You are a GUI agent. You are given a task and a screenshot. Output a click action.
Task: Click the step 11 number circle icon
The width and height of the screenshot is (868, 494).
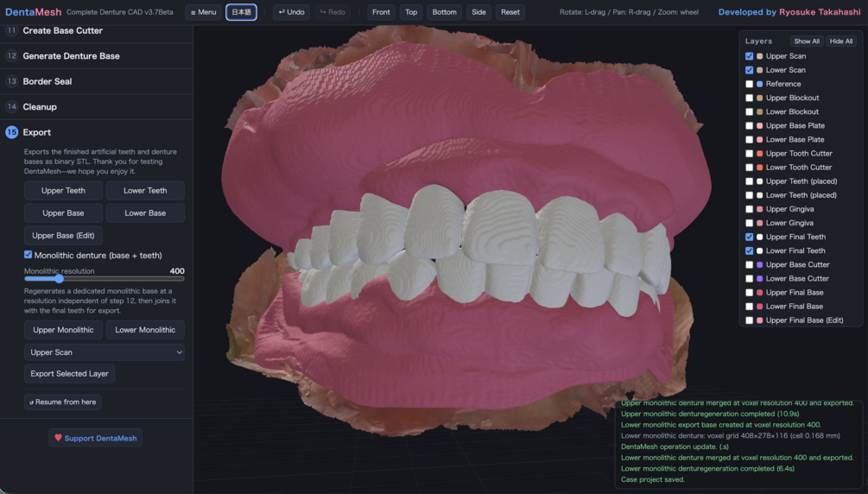coord(11,30)
